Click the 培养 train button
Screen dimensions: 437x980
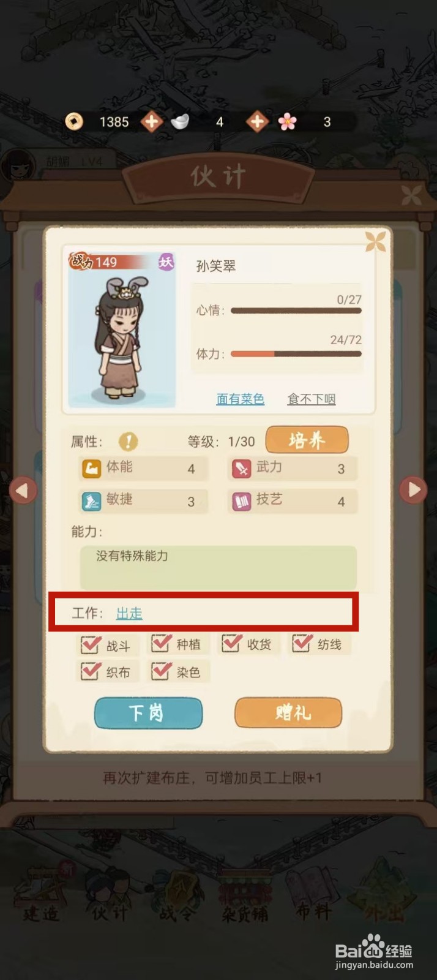coord(307,440)
